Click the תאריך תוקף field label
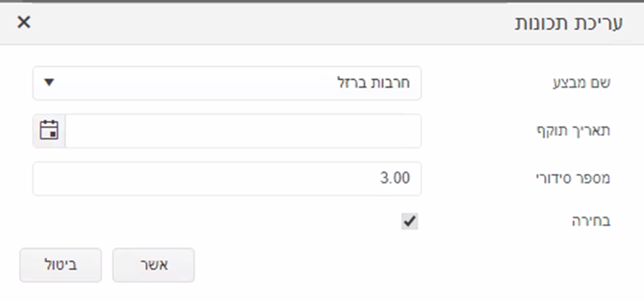Image resolution: width=644 pixels, height=302 pixels. 574,130
